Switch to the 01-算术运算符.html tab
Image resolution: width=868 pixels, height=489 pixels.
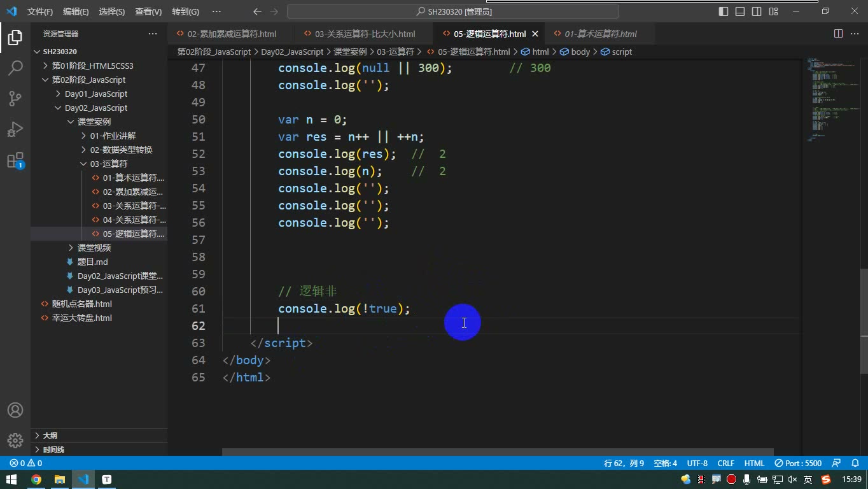point(601,34)
